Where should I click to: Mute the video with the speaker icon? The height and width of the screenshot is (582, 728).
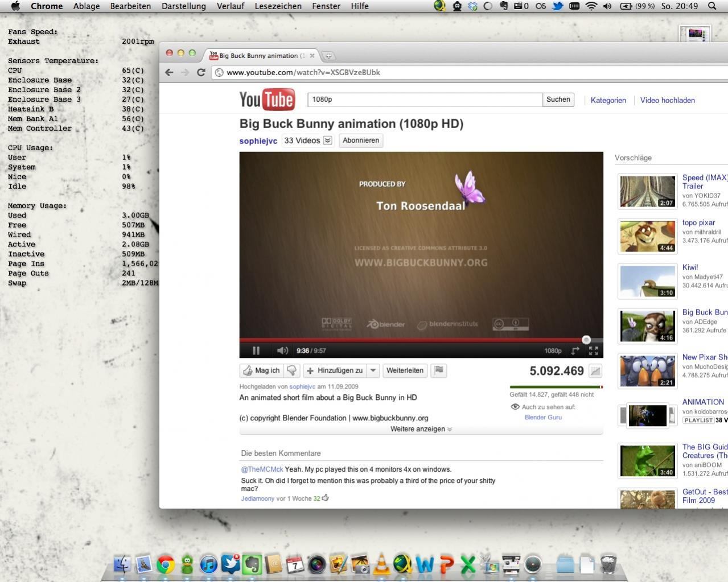282,351
